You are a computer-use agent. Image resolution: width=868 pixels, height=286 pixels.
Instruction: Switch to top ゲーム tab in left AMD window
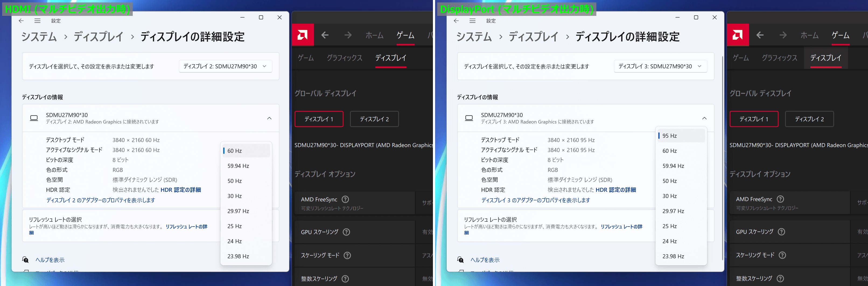coord(405,35)
